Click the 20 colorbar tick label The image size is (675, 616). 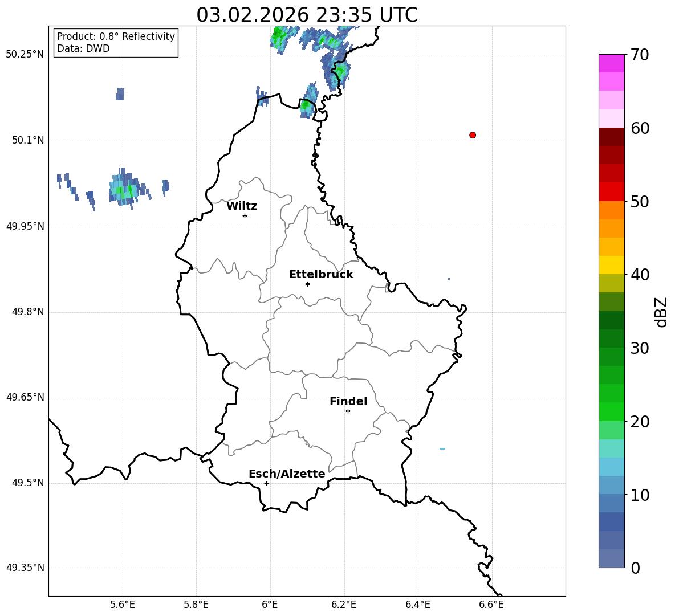(x=640, y=422)
